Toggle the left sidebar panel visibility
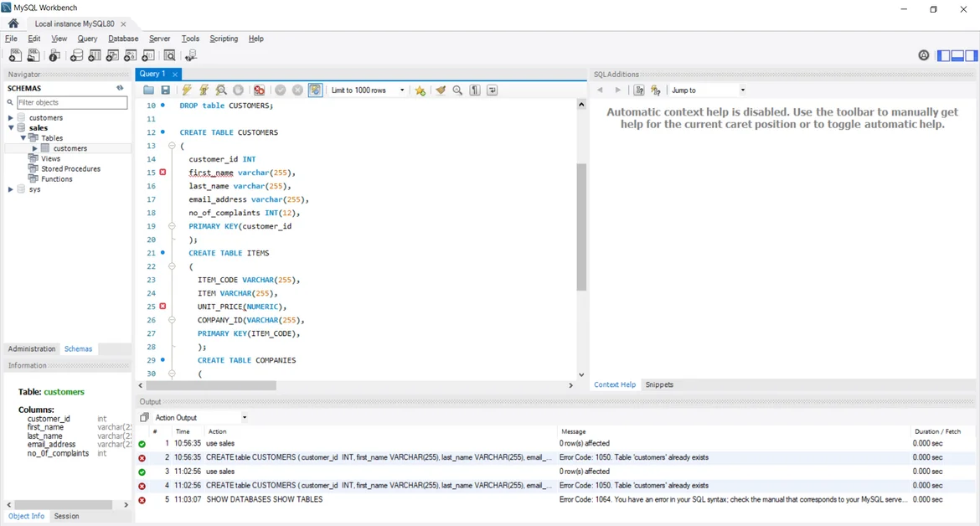Image resolution: width=980 pixels, height=526 pixels. click(944, 55)
